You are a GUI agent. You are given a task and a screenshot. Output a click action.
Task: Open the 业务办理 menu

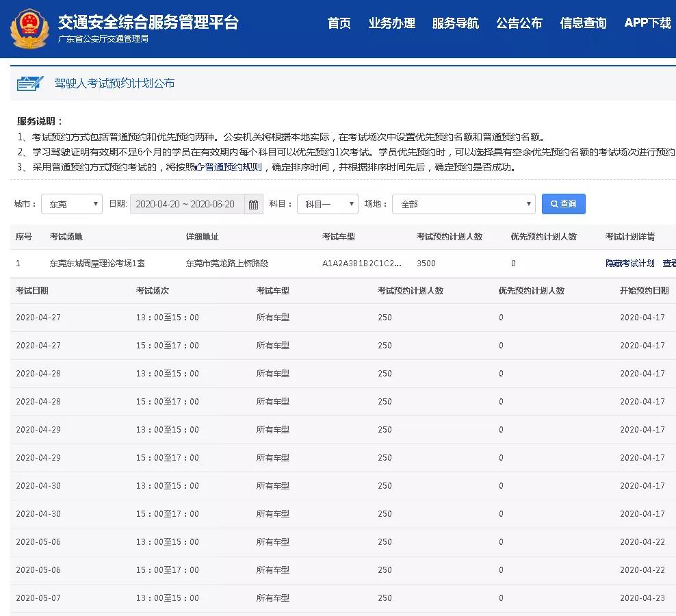391,23
